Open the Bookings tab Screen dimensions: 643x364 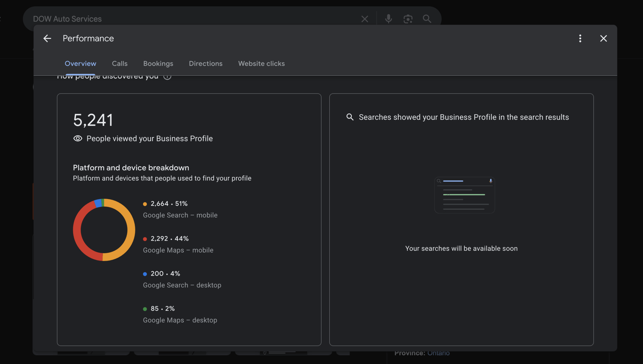(158, 64)
